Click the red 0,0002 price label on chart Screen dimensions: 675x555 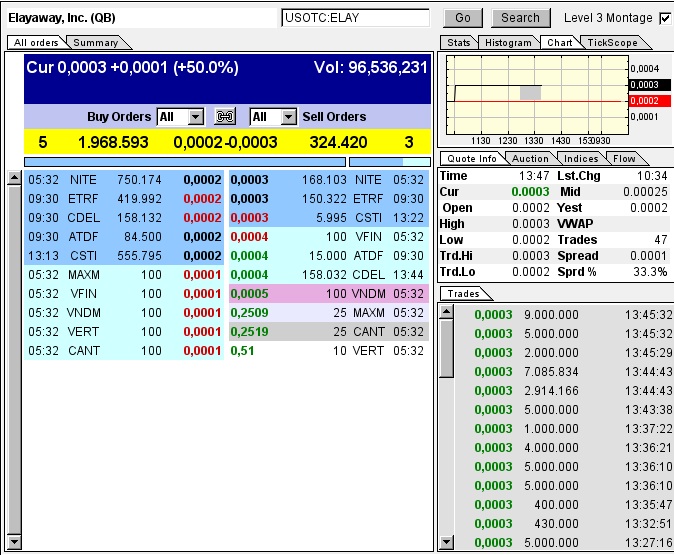650,101
